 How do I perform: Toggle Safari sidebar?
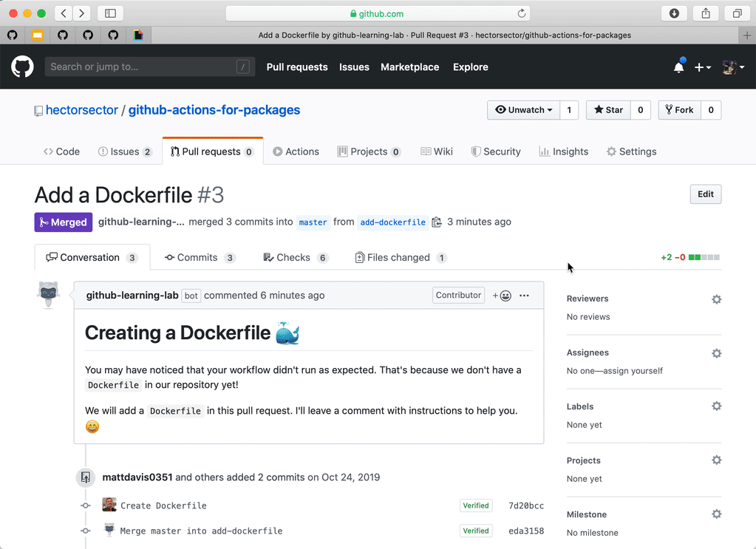tap(110, 13)
